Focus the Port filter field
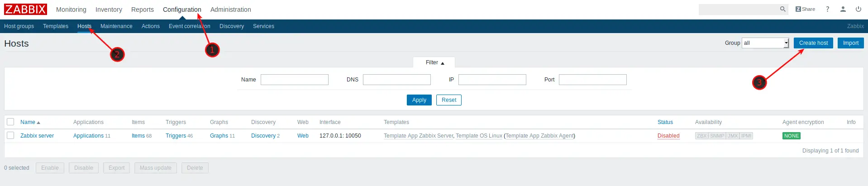 pos(593,80)
